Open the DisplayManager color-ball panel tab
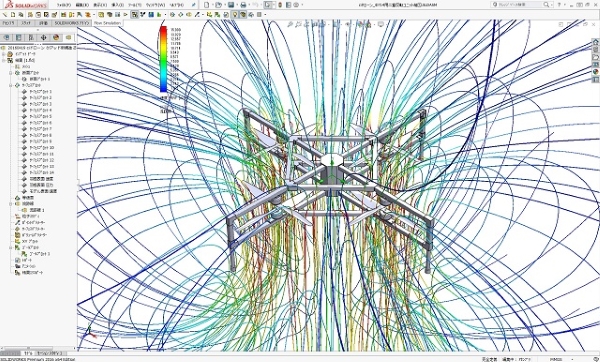 56,37
